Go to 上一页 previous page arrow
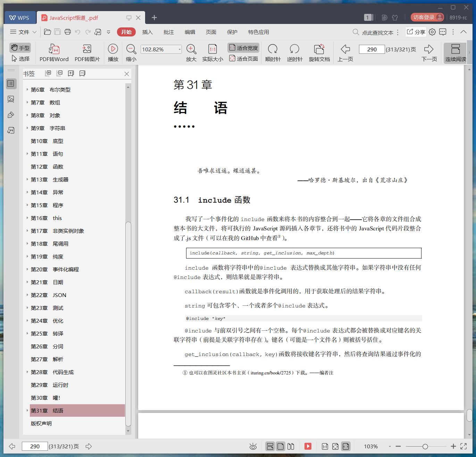476x457 pixels. pyautogui.click(x=345, y=49)
